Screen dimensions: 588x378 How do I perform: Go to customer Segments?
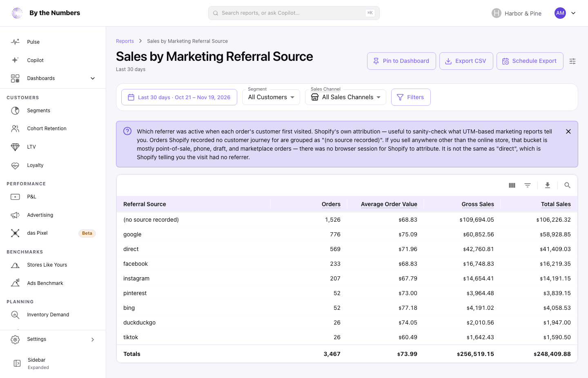[53, 111]
